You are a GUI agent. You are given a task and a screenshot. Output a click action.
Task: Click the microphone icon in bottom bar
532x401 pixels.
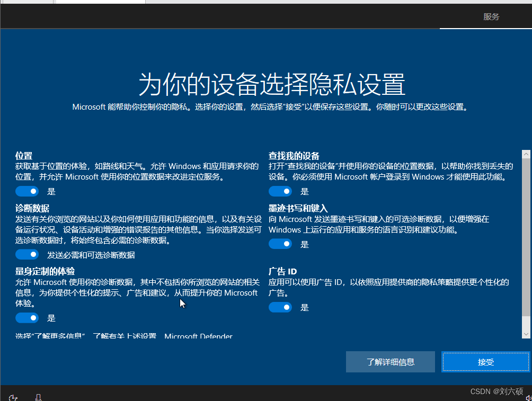(x=38, y=397)
